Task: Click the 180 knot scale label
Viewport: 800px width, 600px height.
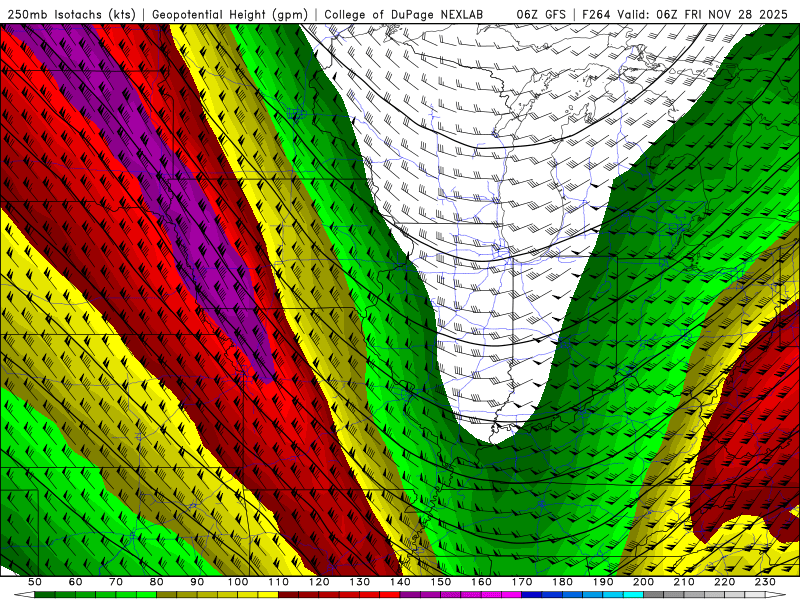Action: click(x=562, y=582)
